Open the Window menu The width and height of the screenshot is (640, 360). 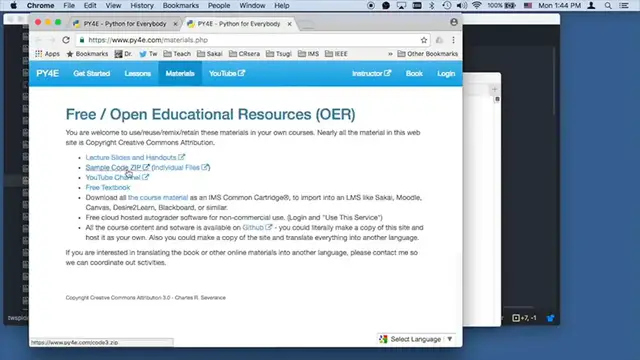(x=252, y=6)
